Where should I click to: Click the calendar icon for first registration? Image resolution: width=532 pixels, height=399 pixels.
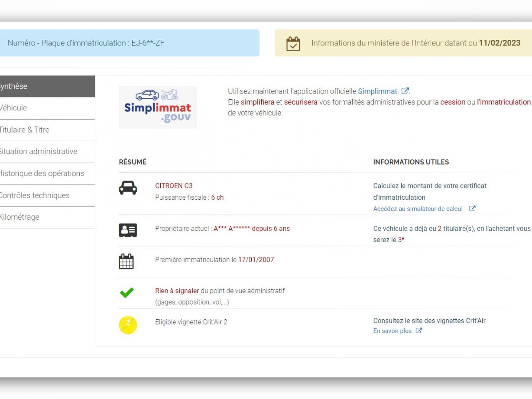tap(126, 261)
